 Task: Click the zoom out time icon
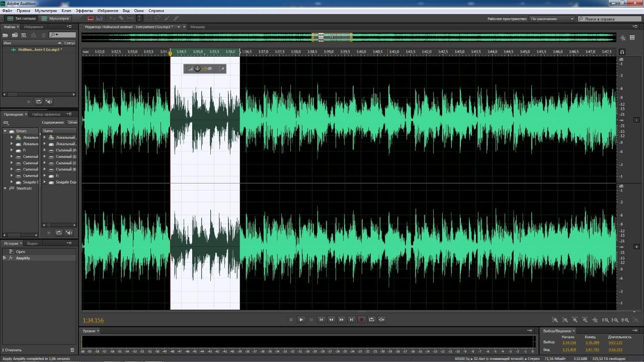585,320
